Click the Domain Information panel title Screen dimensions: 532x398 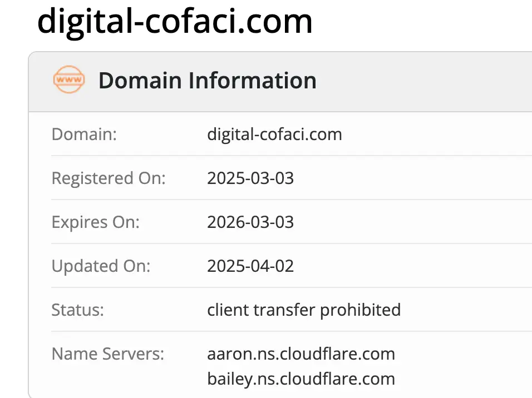(207, 81)
